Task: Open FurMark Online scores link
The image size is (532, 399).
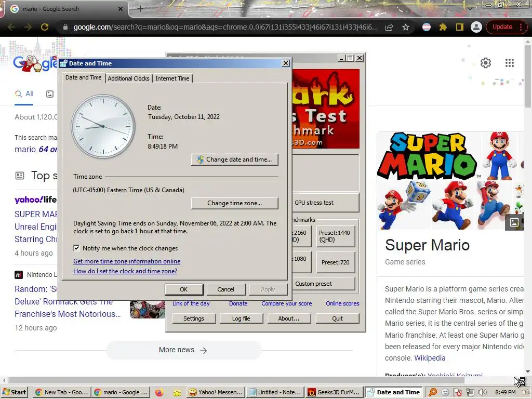Action: [x=342, y=303]
